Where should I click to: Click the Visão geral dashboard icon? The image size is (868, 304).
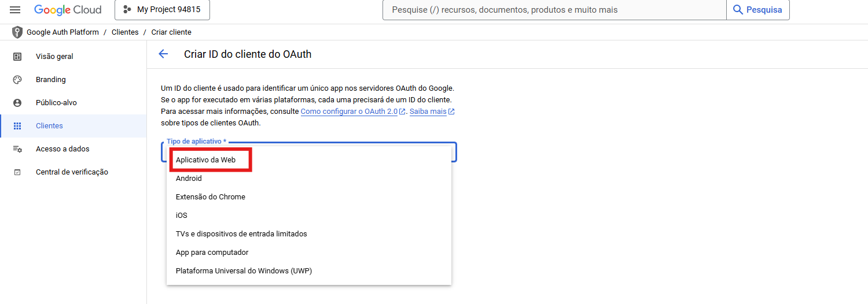coord(17,57)
